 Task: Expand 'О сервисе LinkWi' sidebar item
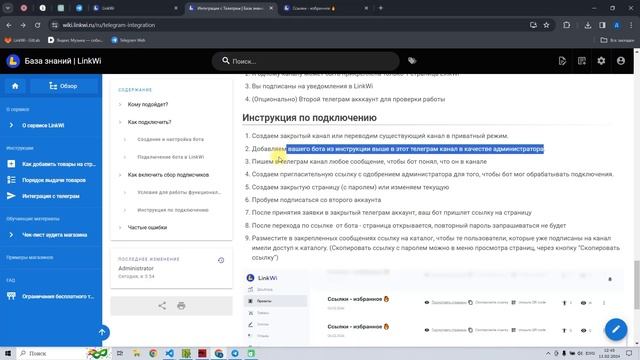point(51,125)
